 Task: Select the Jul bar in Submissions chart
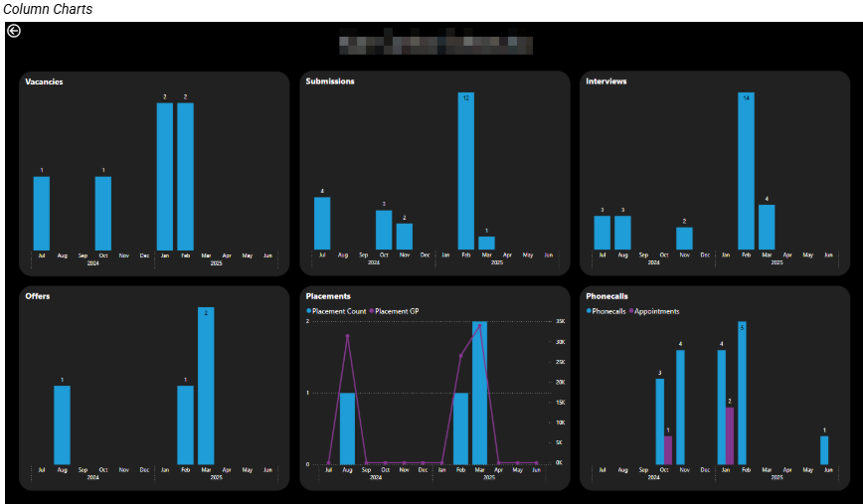click(322, 224)
